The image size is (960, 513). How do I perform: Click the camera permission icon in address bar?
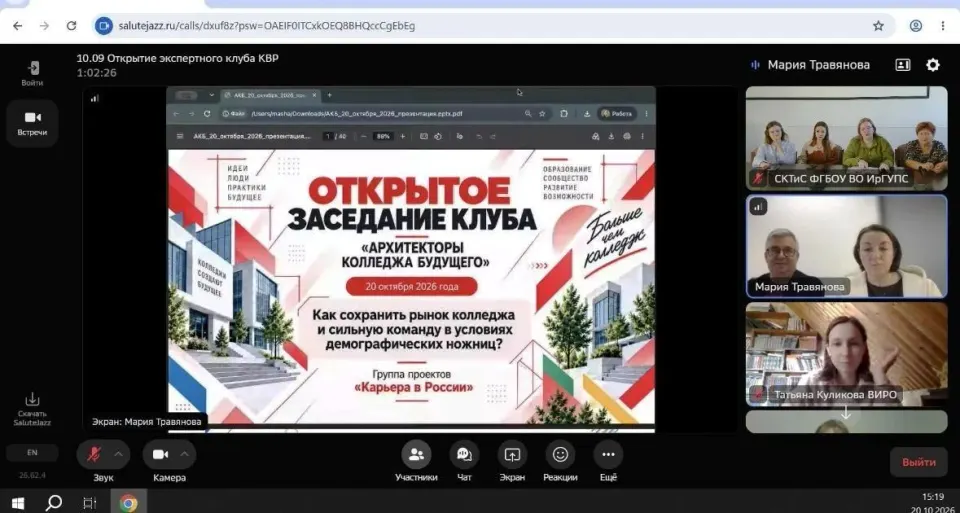click(x=104, y=26)
